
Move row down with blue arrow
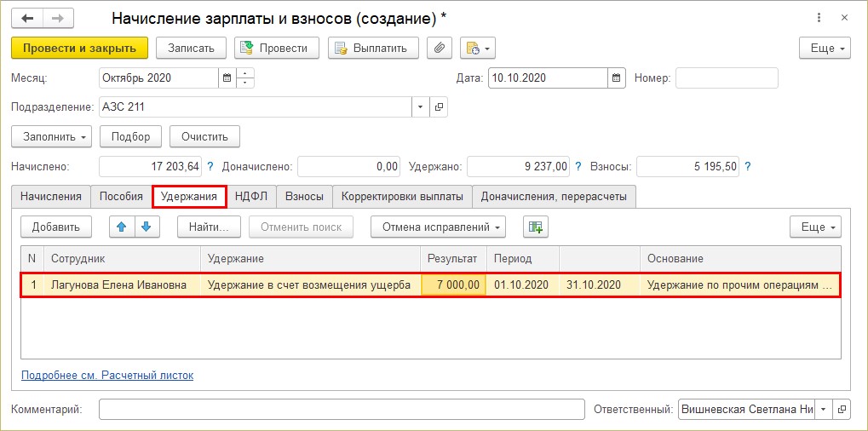click(146, 227)
